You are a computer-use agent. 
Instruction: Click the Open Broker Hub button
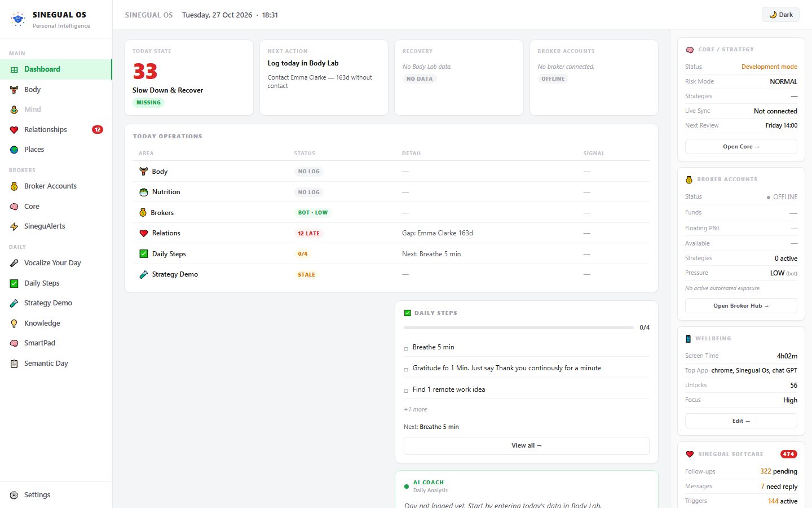pyautogui.click(x=741, y=306)
